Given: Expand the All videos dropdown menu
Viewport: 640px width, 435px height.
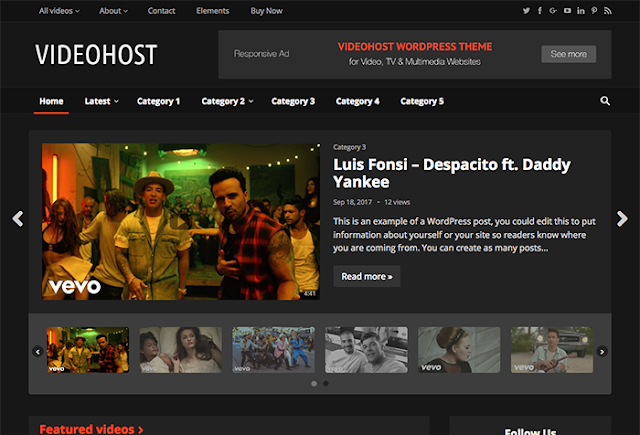Looking at the screenshot, I should (59, 11).
